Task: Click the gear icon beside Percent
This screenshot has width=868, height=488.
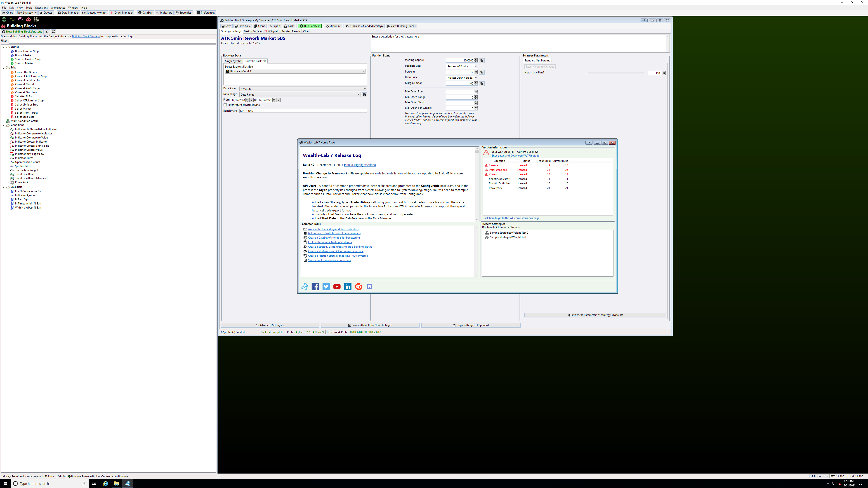Action: (482, 72)
